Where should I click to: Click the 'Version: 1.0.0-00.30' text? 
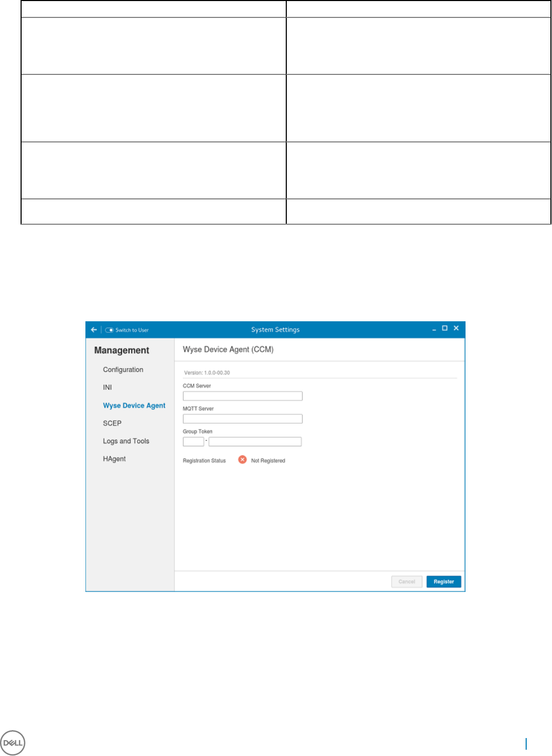point(207,372)
